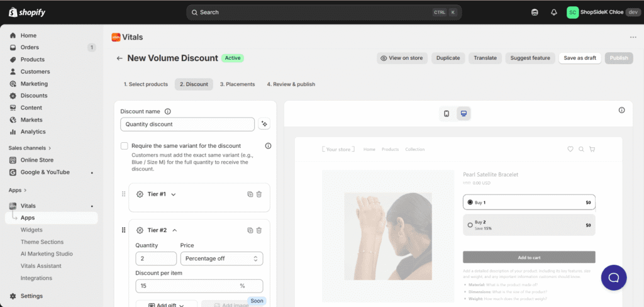Generate discount name with the AI sparkle button
The width and height of the screenshot is (644, 307).
click(264, 124)
